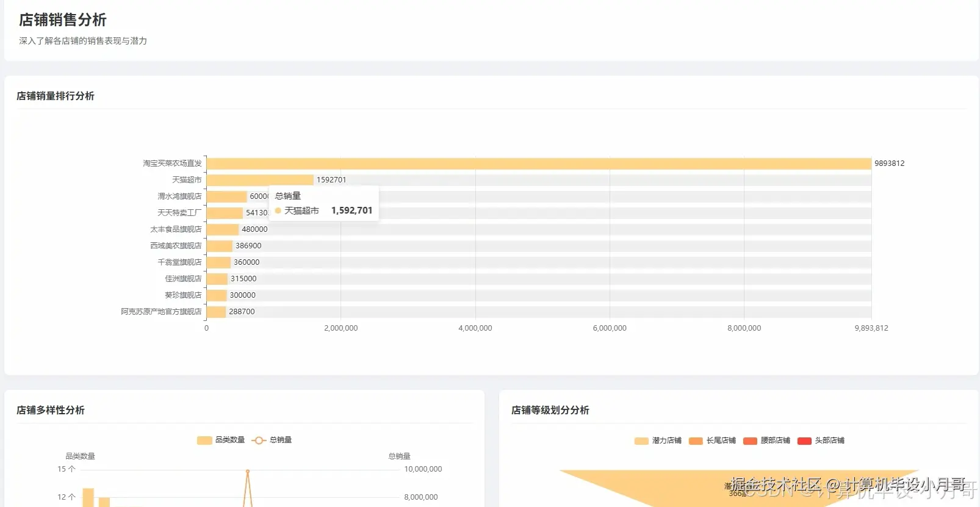Click the 9,893,812 x-axis tick label
This screenshot has width=980, height=507.
click(x=871, y=328)
